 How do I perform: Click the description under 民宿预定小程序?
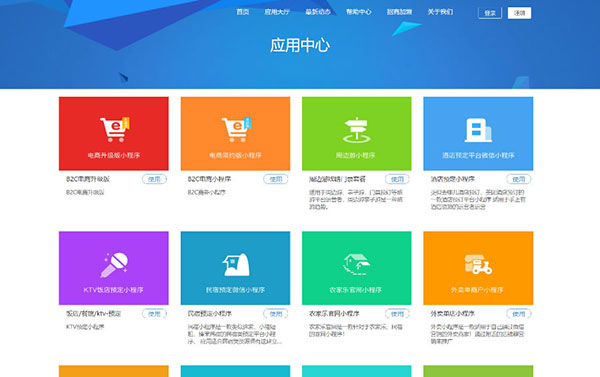click(235, 334)
